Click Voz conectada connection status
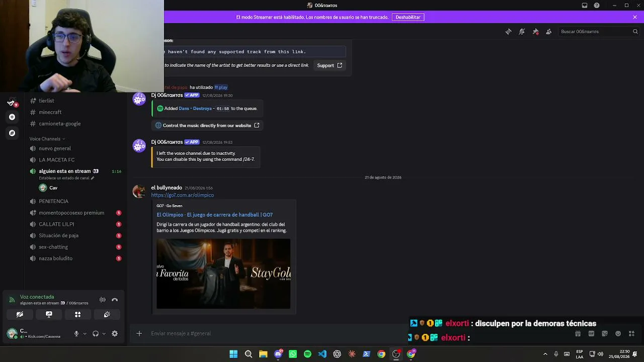 coord(37,297)
